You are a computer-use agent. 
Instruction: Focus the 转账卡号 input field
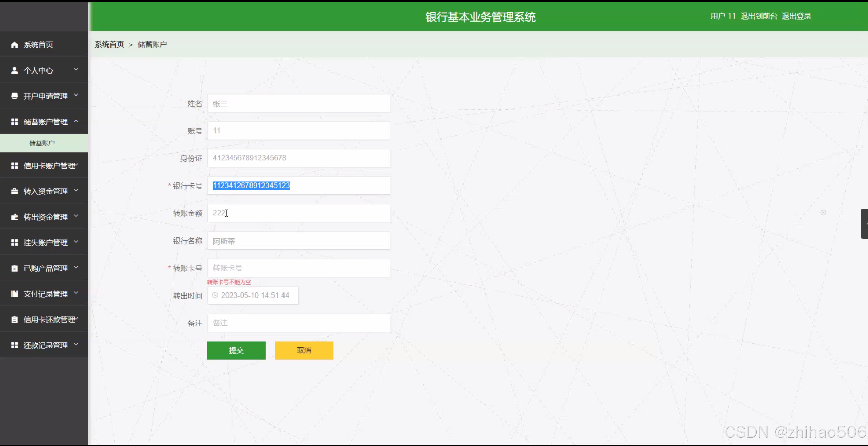[x=298, y=268]
